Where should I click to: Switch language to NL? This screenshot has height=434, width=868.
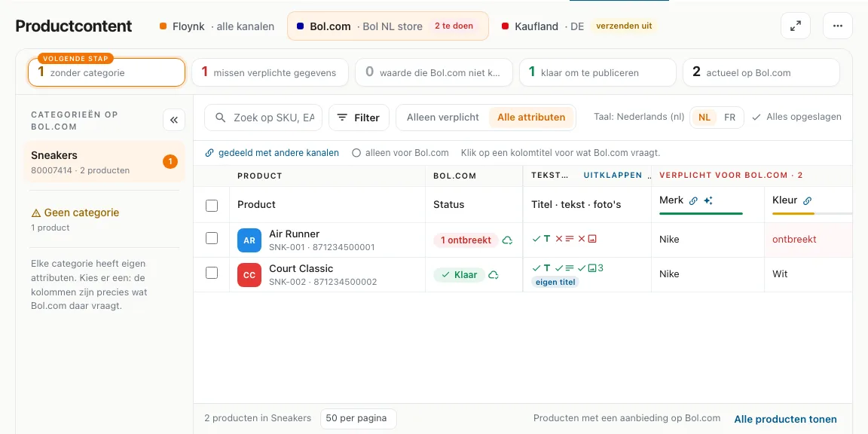pos(704,118)
